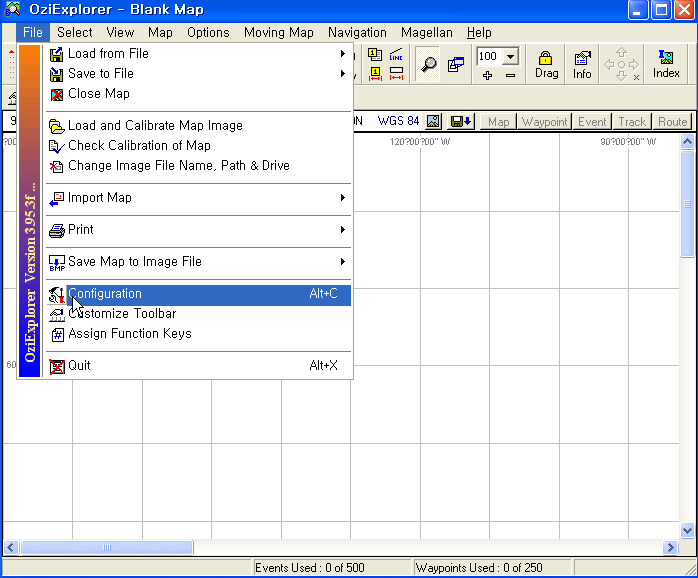Image resolution: width=698 pixels, height=578 pixels.
Task: Click the Info toolbar button
Action: (582, 65)
